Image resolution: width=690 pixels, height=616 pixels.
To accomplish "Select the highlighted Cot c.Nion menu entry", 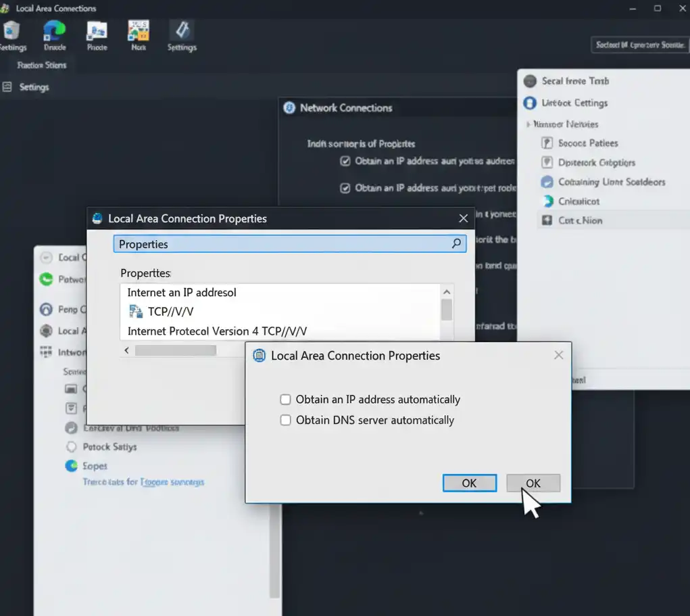I will point(580,220).
